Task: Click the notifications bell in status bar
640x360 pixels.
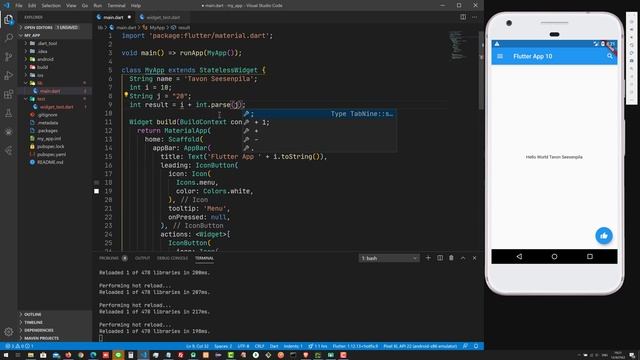Action: (476, 346)
